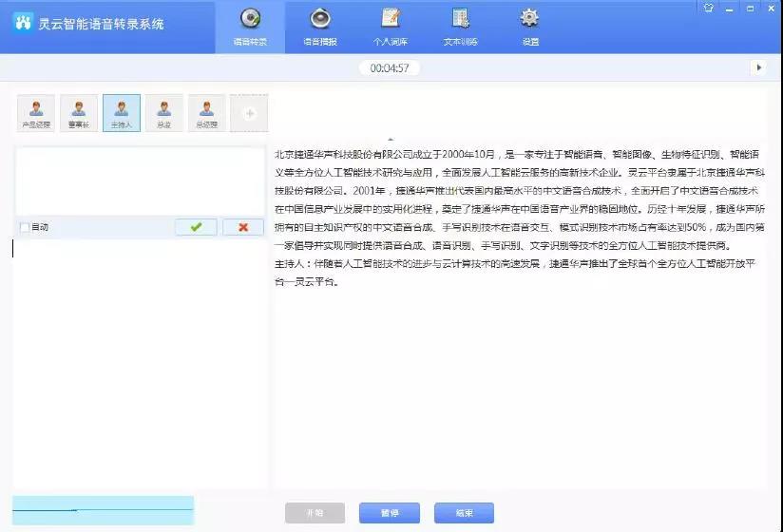Enable the 自动 auto checkbox
Viewport: 783px width, 532px height.
pos(25,227)
